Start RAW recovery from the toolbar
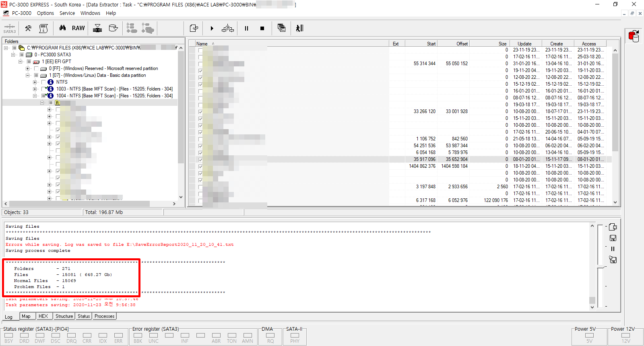Image resolution: width=644 pixels, height=346 pixels. pos(78,28)
